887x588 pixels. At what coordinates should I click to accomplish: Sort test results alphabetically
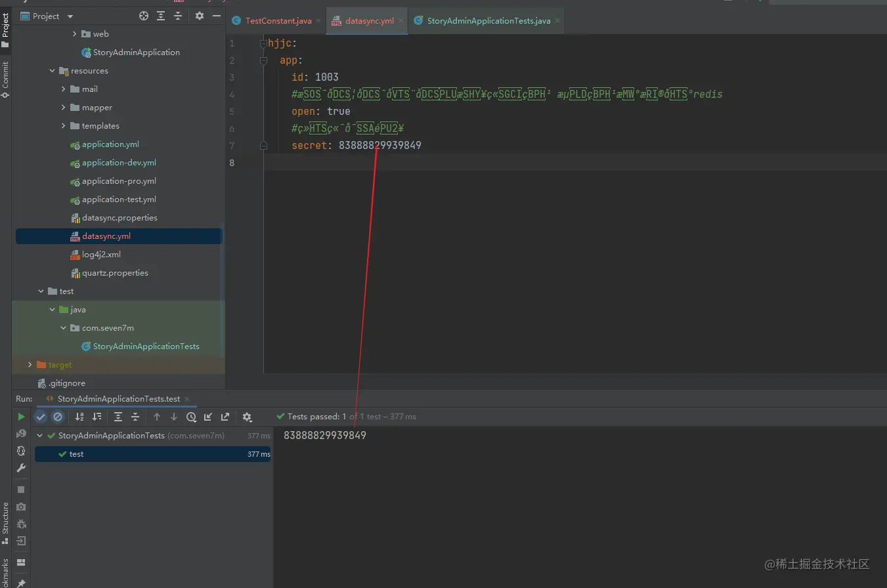pos(79,417)
